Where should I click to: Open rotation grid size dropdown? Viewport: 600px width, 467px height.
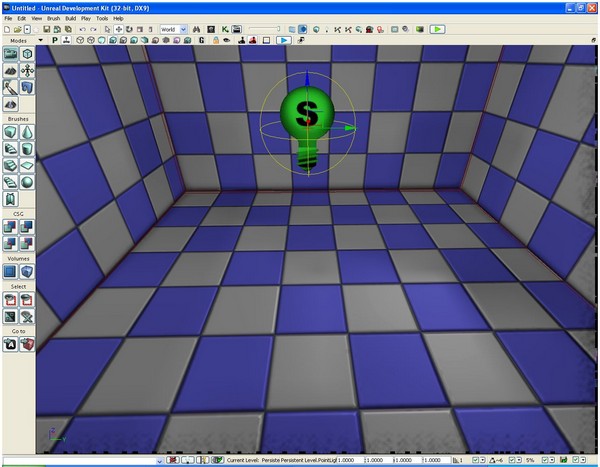coord(519,460)
